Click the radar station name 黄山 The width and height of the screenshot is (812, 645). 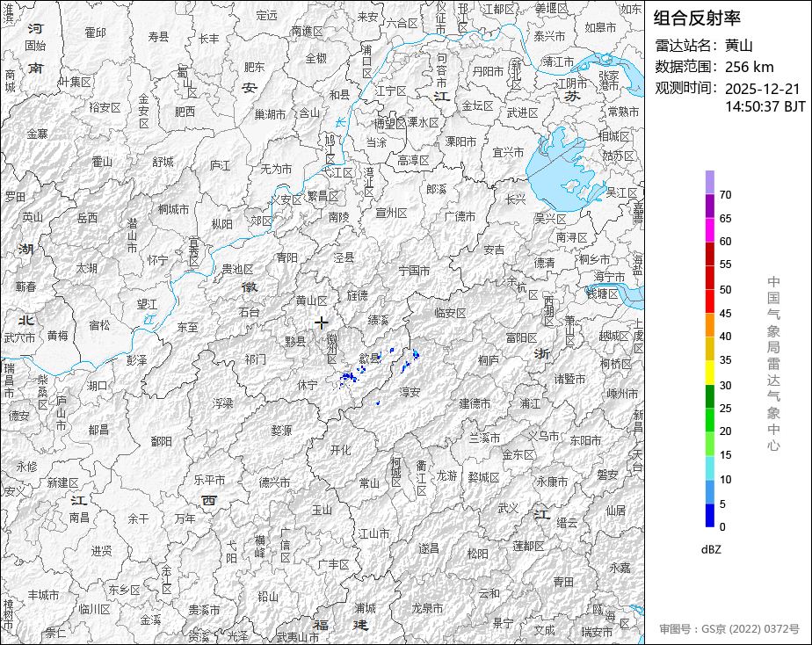[738, 46]
